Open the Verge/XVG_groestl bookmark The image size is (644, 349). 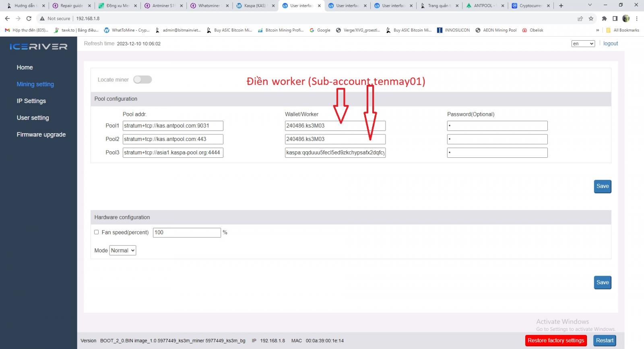pos(358,30)
